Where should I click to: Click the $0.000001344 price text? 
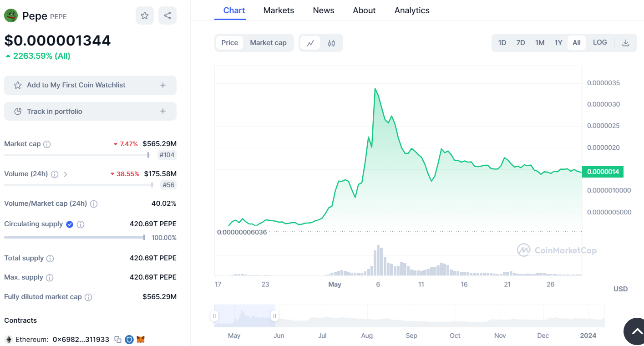pos(57,41)
